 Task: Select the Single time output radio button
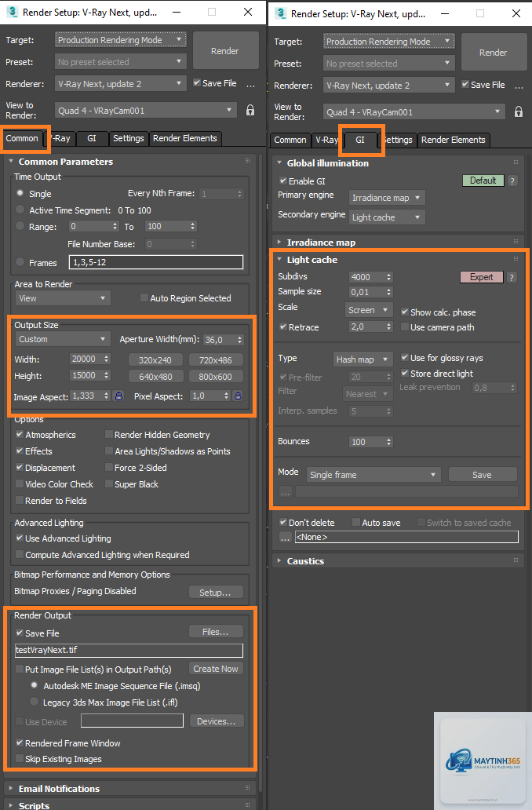[20, 193]
